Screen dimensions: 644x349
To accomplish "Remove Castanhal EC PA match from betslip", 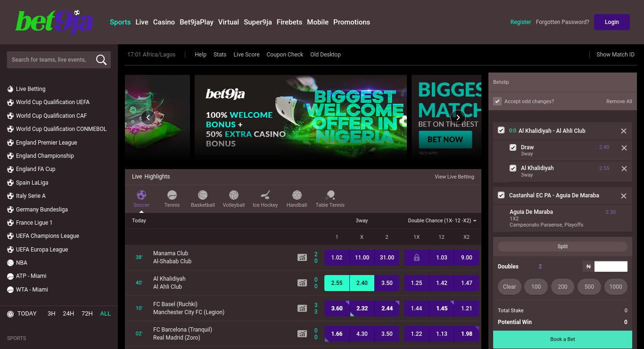I will [x=624, y=196].
